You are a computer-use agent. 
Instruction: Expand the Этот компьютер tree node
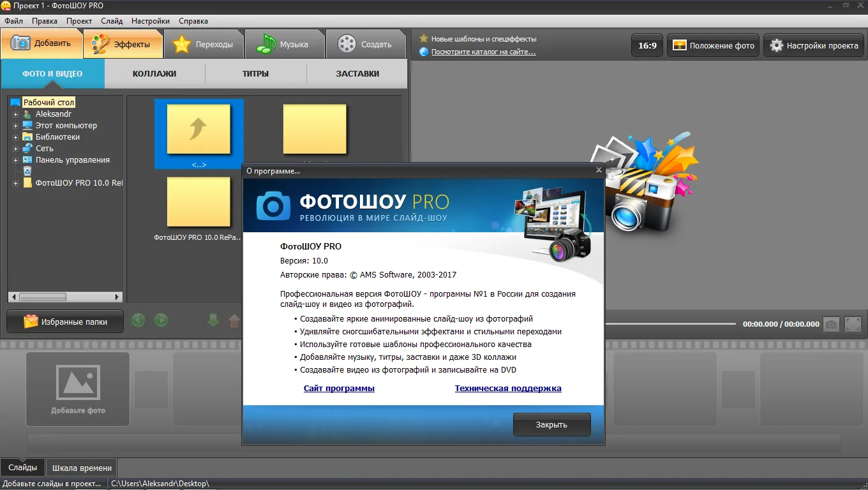coord(16,126)
